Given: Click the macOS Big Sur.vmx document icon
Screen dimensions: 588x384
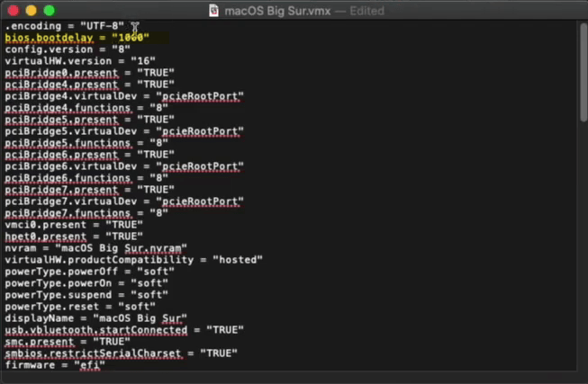Looking at the screenshot, I should click(x=213, y=11).
